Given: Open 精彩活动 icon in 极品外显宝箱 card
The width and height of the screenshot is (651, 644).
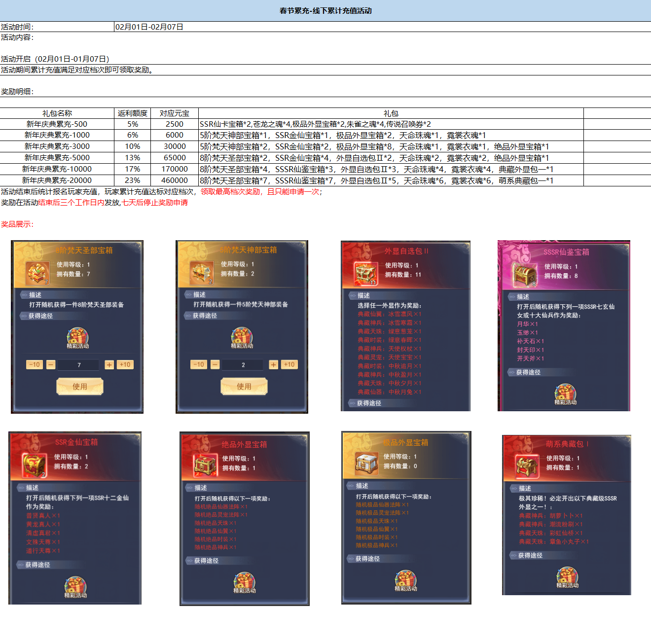Looking at the screenshot, I should tap(406, 581).
